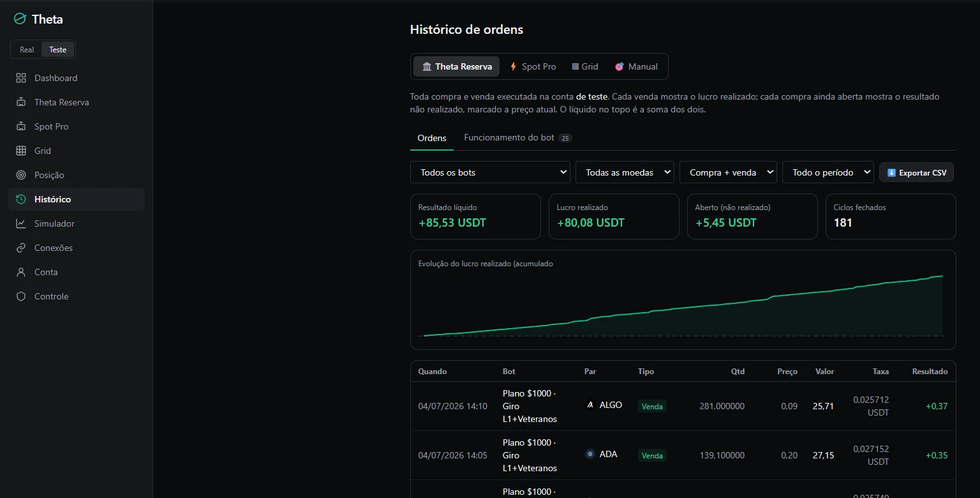Click the 25 badge on Funcionamento do bot

point(565,138)
